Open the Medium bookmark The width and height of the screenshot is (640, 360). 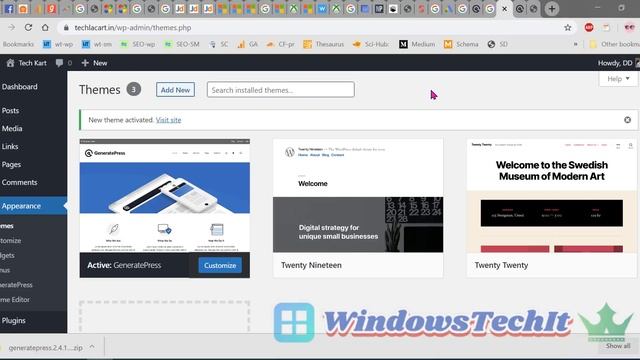tap(417, 44)
